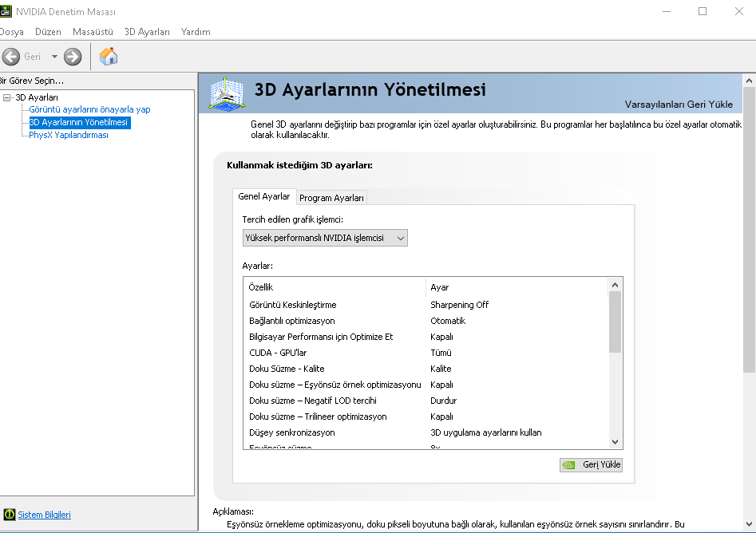Select the Doku Süzme - Kalite row
This screenshot has height=533, width=756.
tap(426, 369)
